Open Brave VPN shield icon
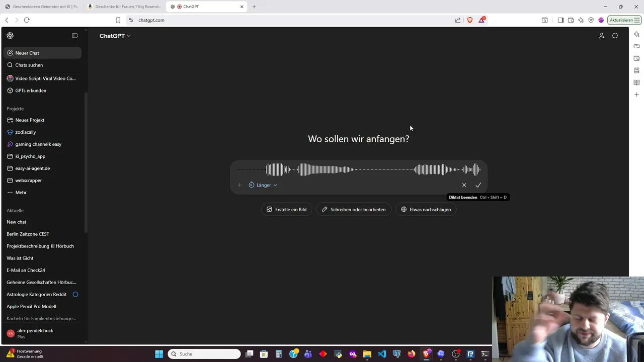The image size is (644, 362). (x=591, y=20)
